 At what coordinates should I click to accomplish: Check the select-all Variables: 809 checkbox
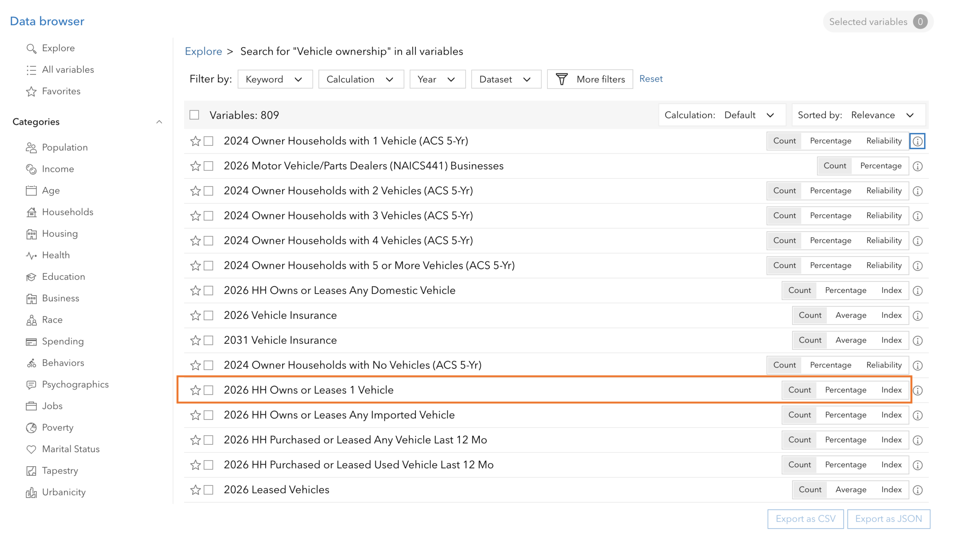[194, 115]
